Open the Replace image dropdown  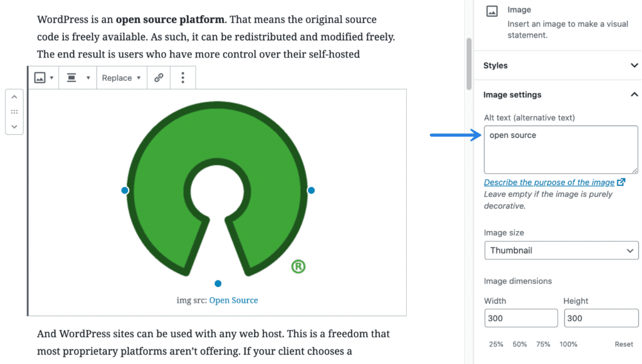pyautogui.click(x=122, y=78)
